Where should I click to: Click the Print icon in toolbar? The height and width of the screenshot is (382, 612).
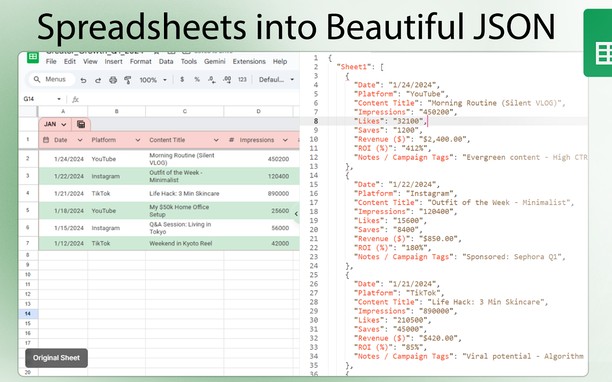113,80
